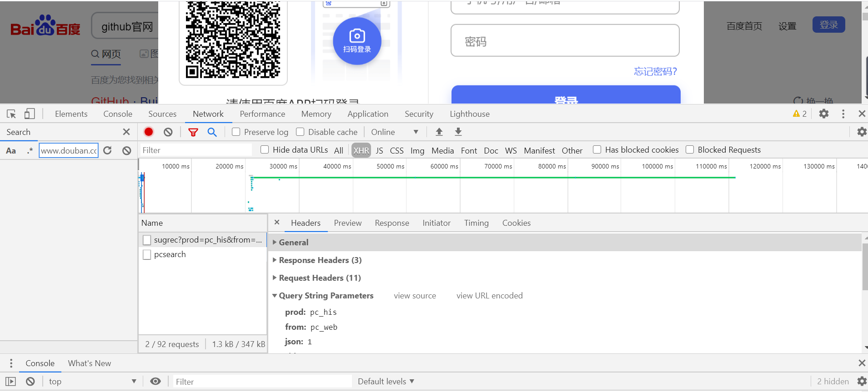Clear the search results
Viewport: 868px width, 392px height.
127,150
